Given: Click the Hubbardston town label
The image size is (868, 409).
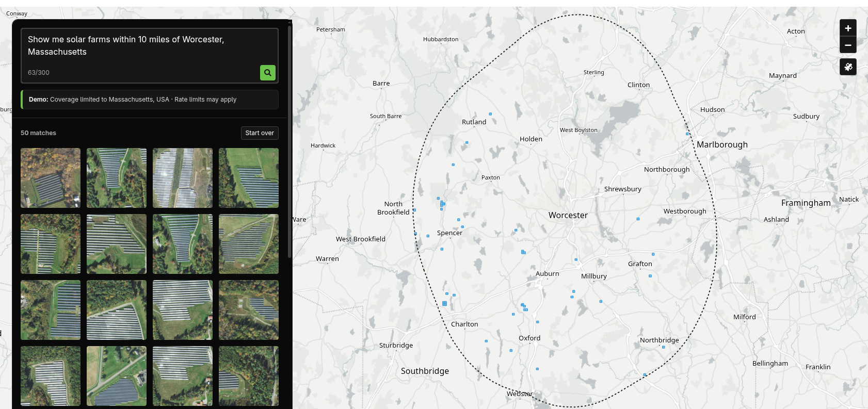Looking at the screenshot, I should (441, 39).
